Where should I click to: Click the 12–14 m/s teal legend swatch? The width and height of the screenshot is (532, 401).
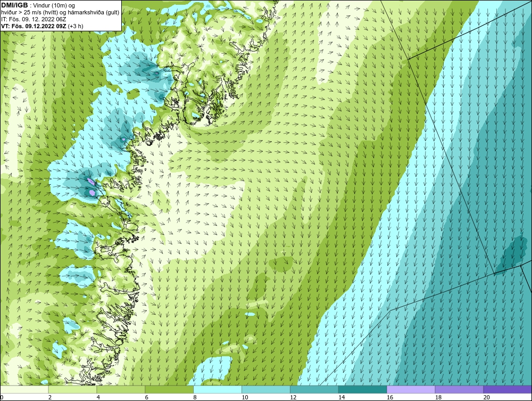click(x=314, y=389)
